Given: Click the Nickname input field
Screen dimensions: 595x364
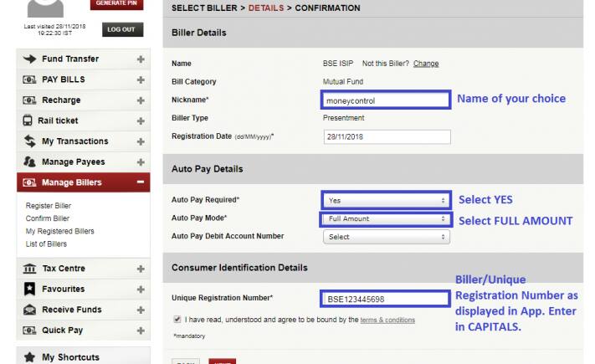Looking at the screenshot, I should (386, 100).
